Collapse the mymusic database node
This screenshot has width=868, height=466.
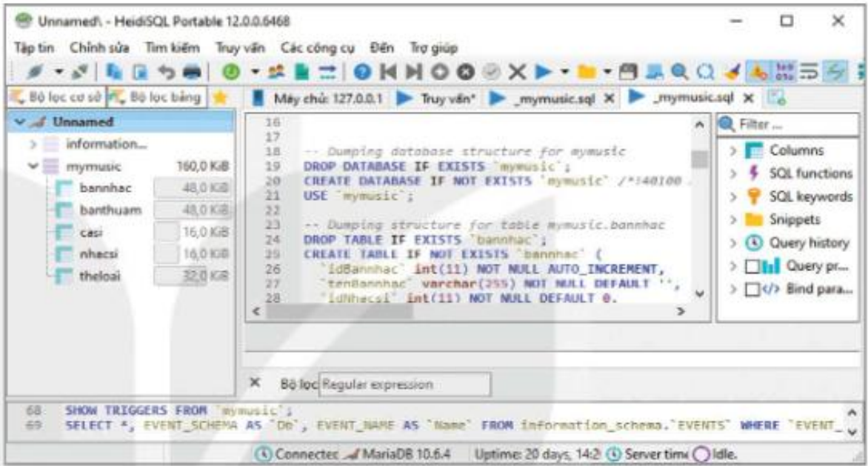click(x=33, y=166)
